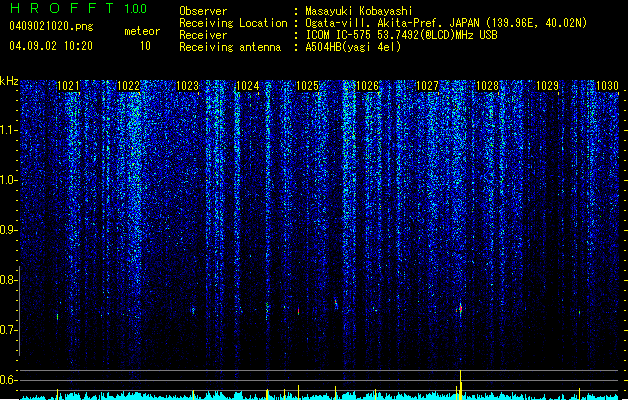Viewport: 629px width, 400px height.
Task: Click the Receiver label
Action: 203,35
